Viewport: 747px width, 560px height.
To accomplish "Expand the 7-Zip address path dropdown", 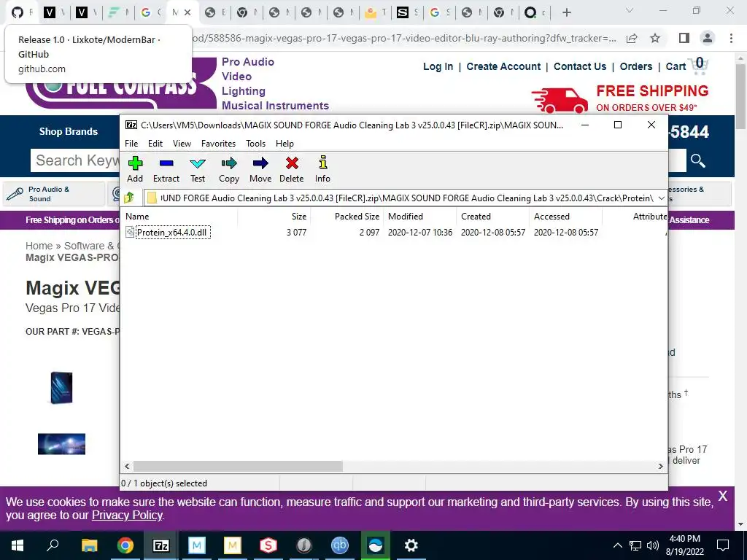I will 661,198.
